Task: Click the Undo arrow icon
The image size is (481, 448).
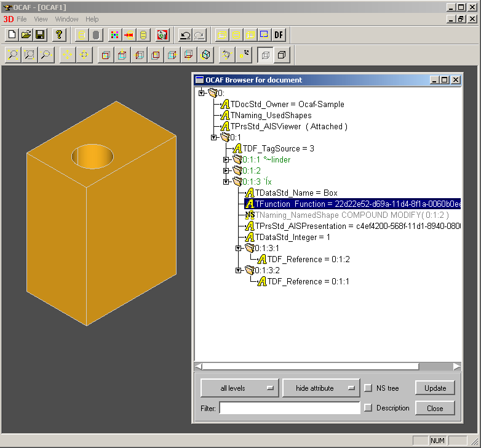Action: tap(184, 35)
